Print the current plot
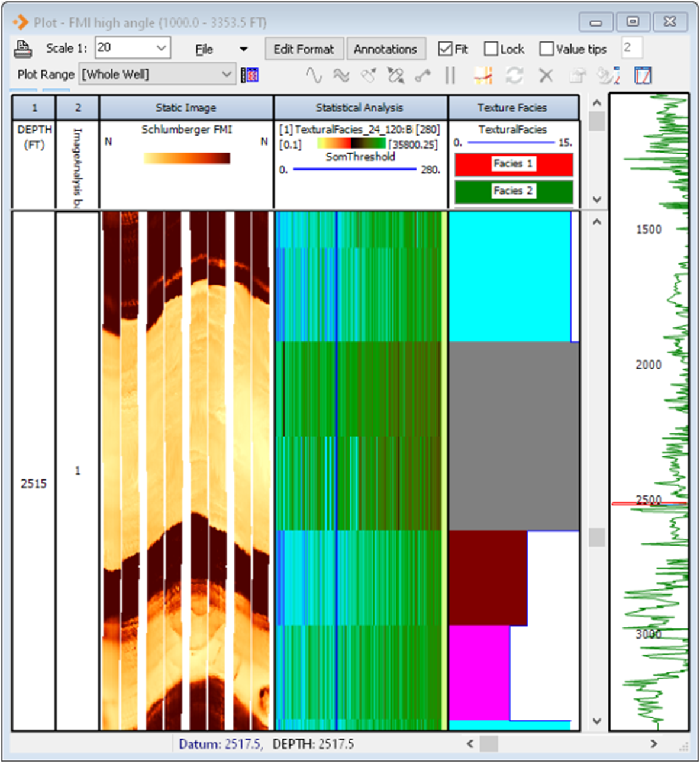 (23, 49)
